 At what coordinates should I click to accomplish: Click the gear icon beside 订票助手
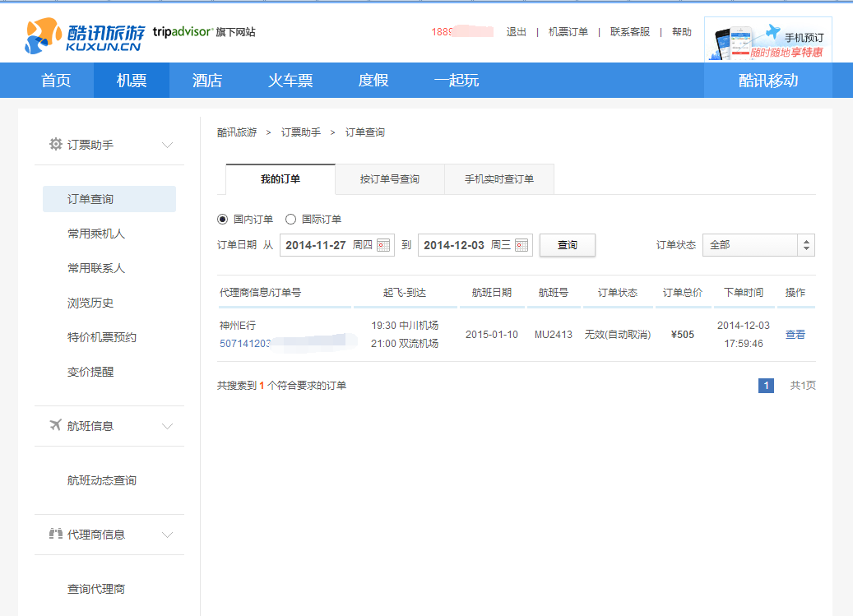point(55,144)
